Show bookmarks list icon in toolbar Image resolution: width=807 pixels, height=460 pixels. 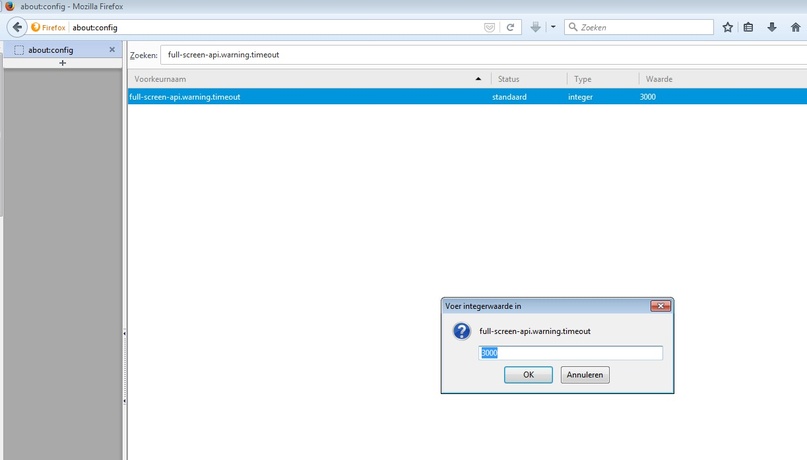[748, 27]
